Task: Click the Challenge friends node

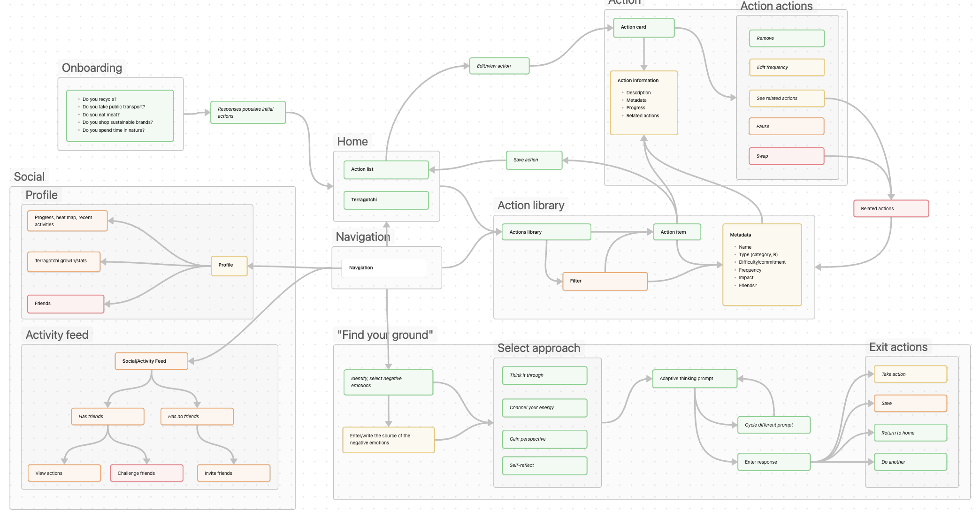Action: point(146,473)
